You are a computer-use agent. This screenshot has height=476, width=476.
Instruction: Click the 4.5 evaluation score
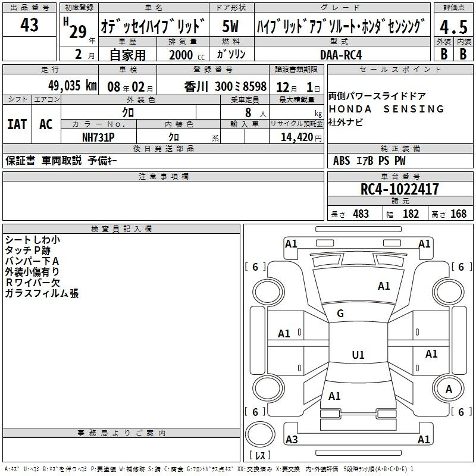coord(453,28)
